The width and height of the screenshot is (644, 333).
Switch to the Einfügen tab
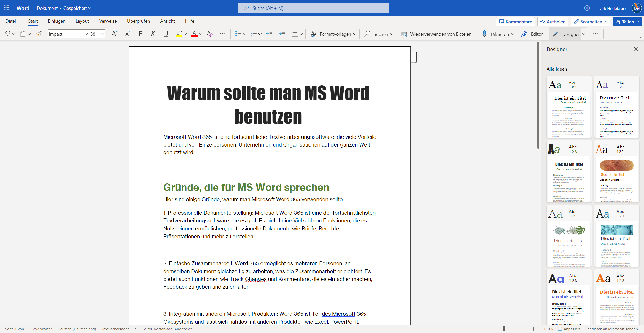point(56,21)
